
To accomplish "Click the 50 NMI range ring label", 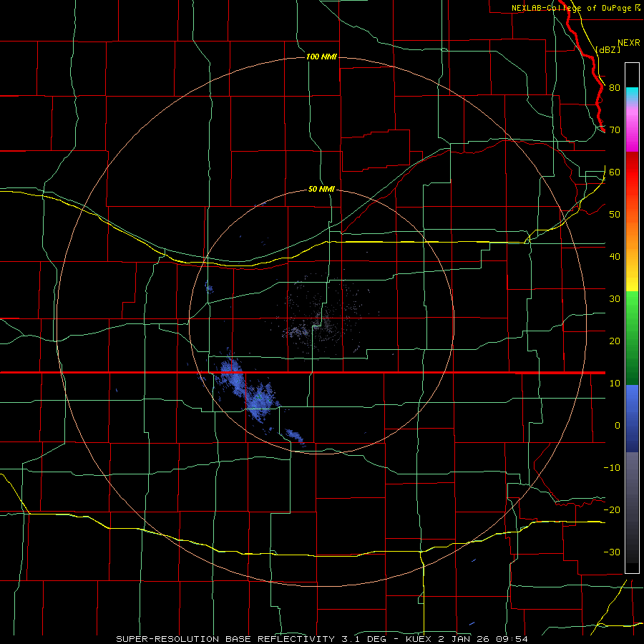I will click(321, 190).
